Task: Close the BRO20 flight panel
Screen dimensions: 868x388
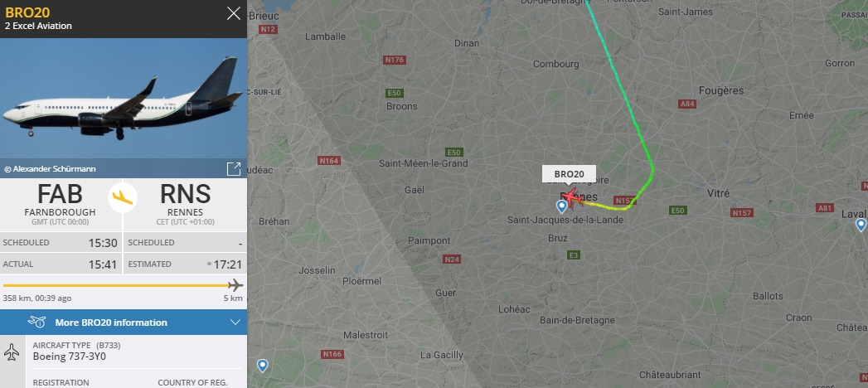Action: click(x=234, y=13)
